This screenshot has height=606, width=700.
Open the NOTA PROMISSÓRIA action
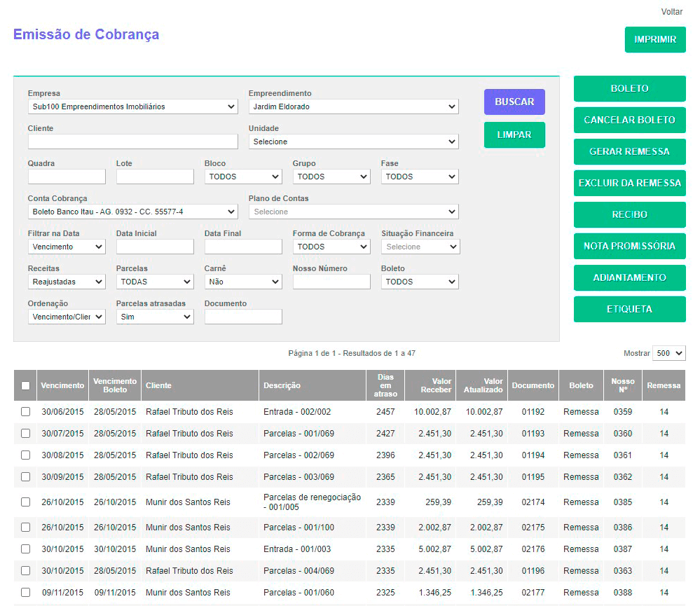(629, 247)
